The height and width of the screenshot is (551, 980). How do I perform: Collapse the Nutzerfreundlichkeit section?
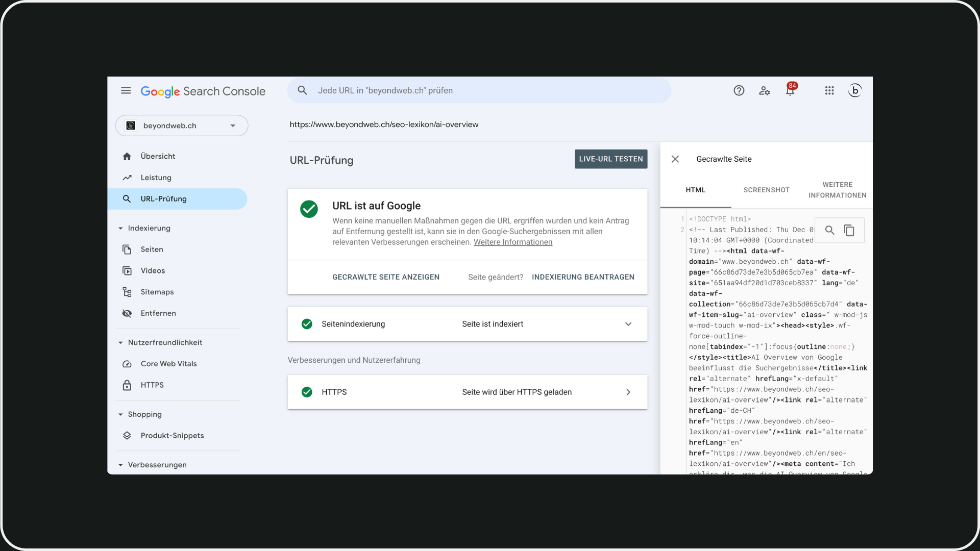[x=120, y=342]
